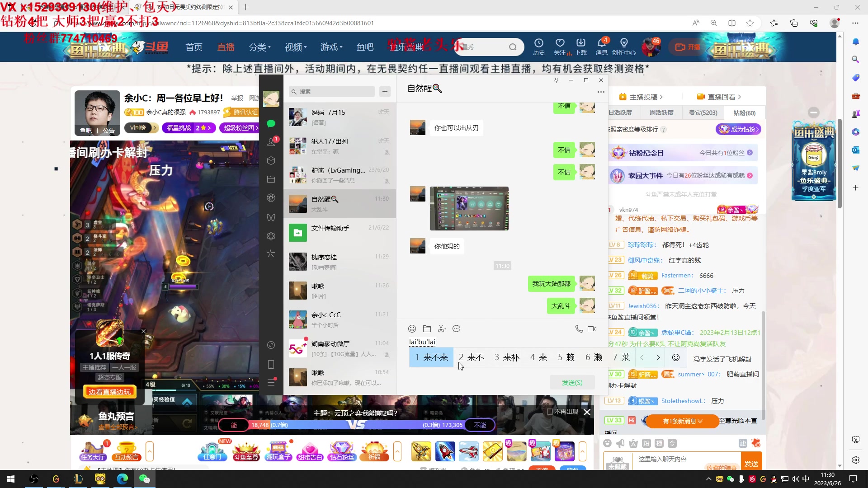This screenshot has height=488, width=868.
Task: Go to 鱼吧 in Douyu nav
Action: point(365,47)
